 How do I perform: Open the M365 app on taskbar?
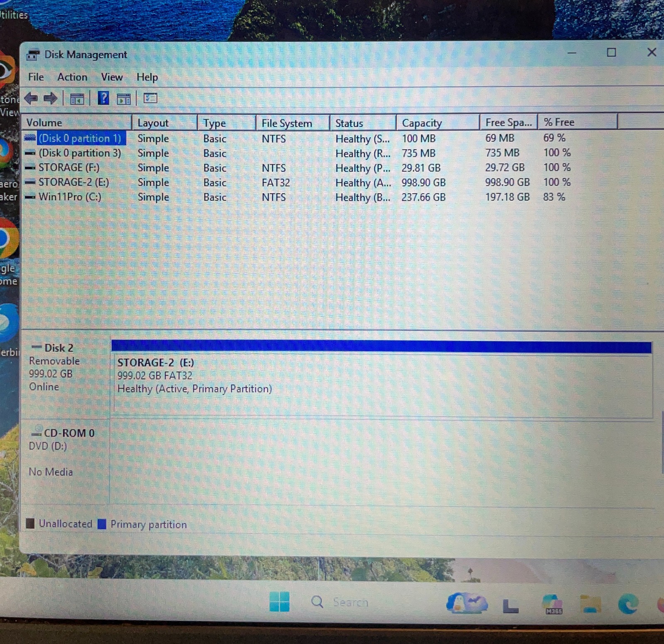coord(552,604)
